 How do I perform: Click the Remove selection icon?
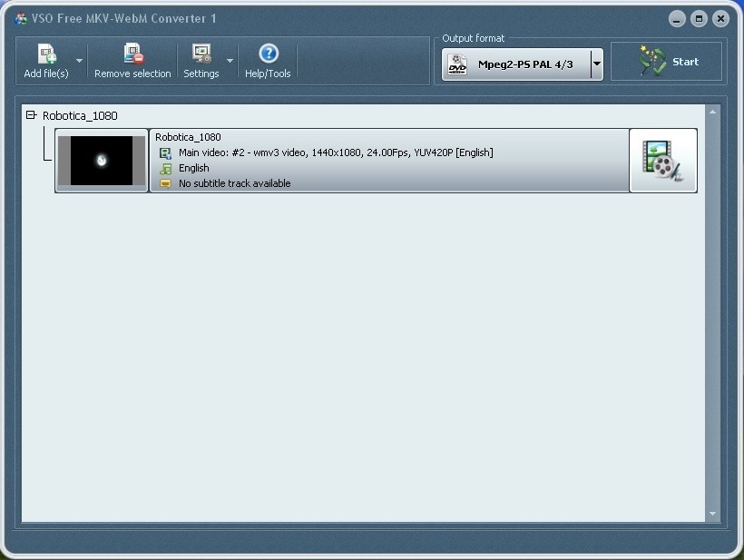tap(132, 54)
